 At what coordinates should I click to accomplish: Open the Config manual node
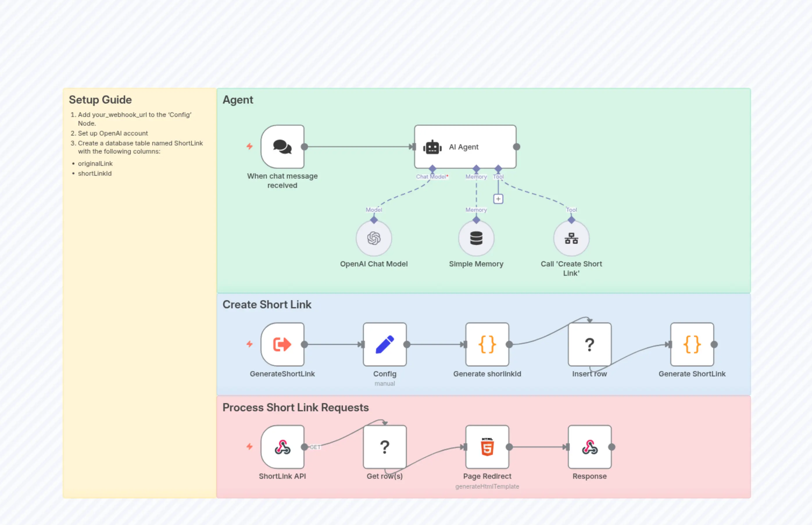(384, 344)
